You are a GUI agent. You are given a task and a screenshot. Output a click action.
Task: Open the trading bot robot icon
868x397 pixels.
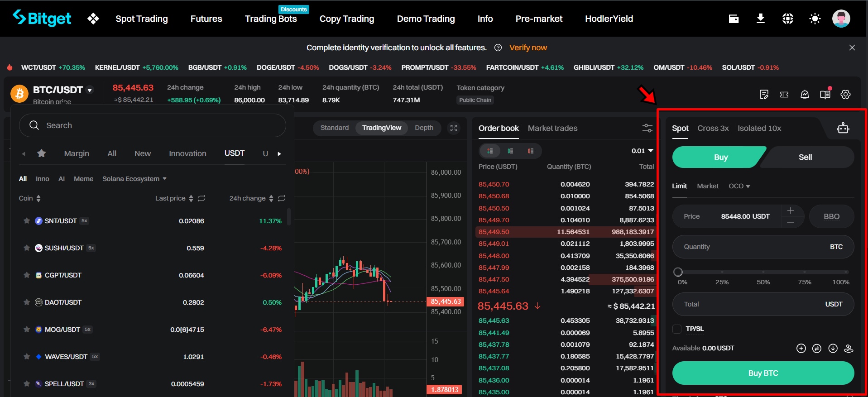(x=843, y=128)
